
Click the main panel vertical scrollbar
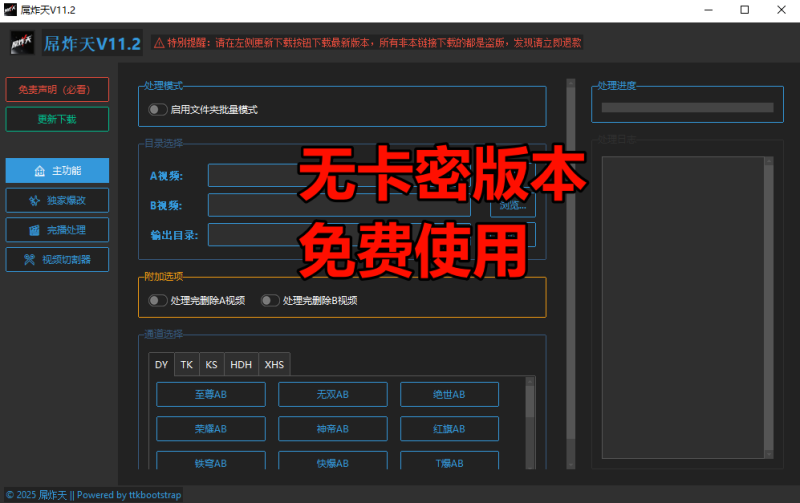coord(571,274)
